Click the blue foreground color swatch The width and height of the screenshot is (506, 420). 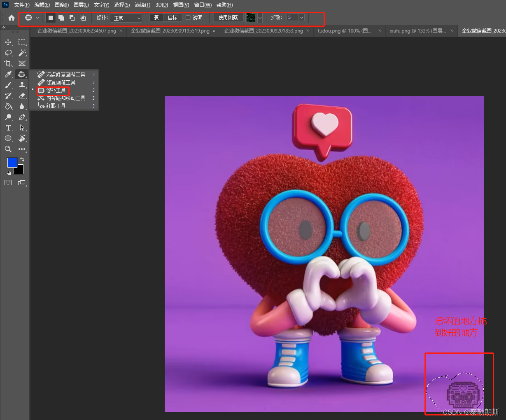tap(12, 162)
